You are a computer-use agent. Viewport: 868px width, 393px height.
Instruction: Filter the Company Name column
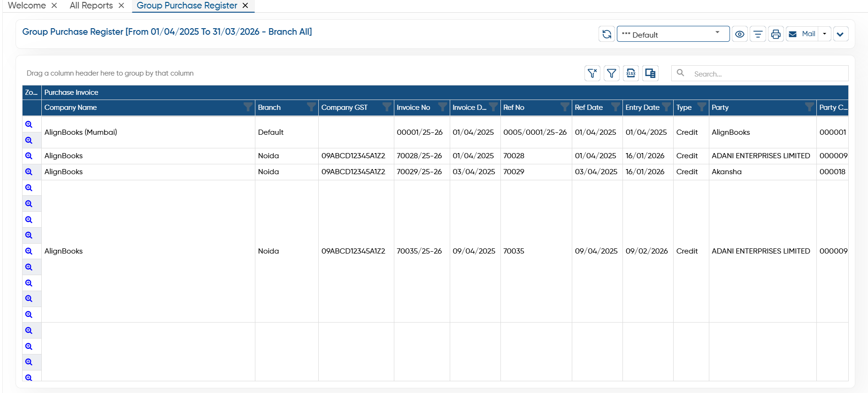click(248, 107)
